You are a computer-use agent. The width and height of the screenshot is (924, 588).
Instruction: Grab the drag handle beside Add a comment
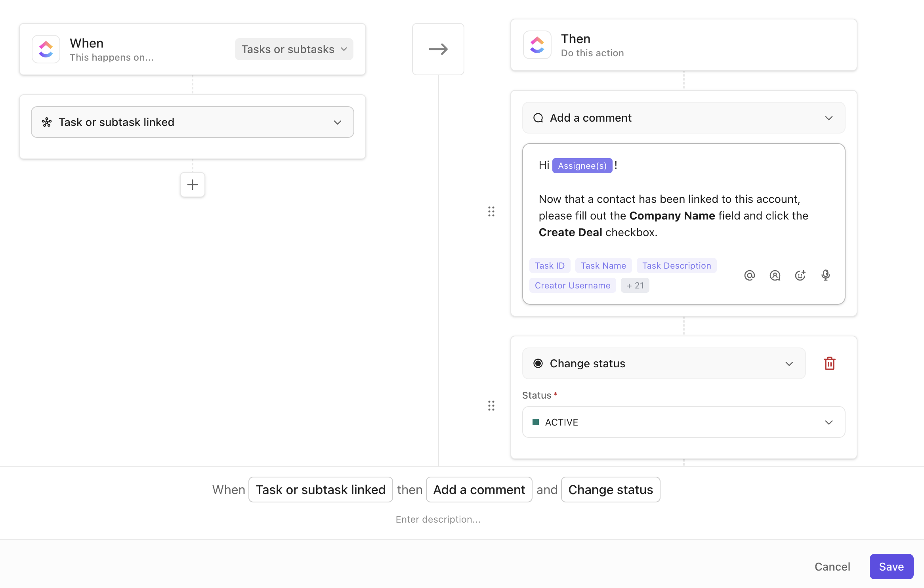[491, 212]
